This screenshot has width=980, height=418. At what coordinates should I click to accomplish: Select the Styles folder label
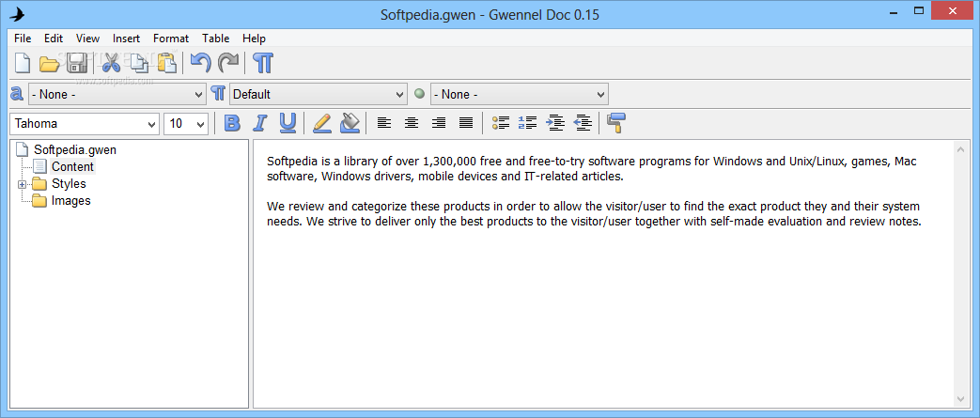pos(69,184)
